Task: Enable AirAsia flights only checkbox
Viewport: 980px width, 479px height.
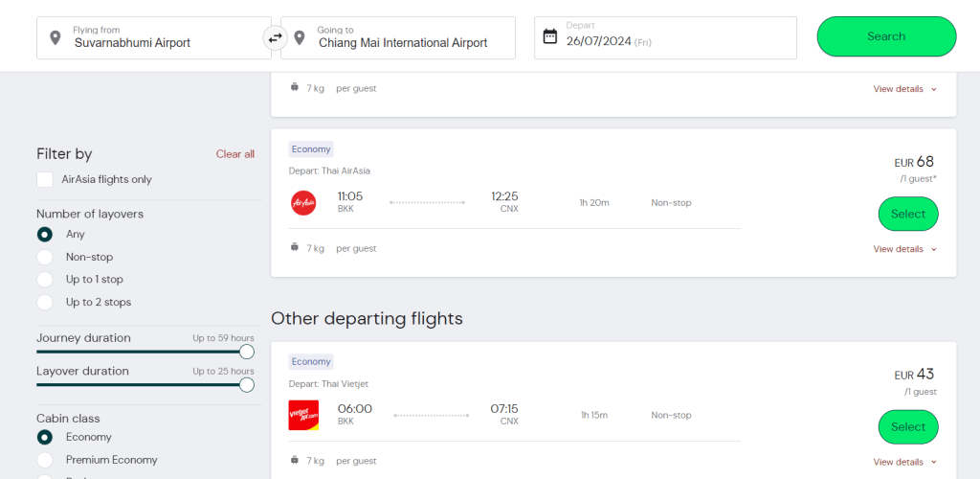Action: (45, 180)
